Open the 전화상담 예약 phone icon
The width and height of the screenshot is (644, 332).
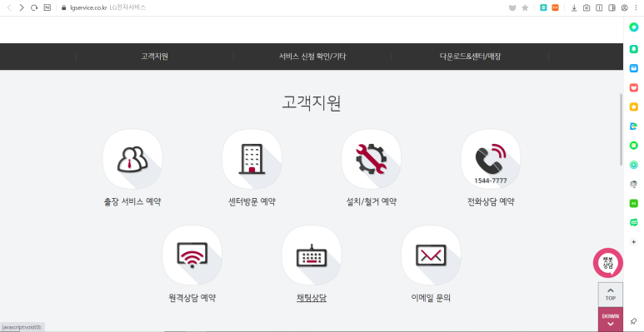tap(491, 159)
